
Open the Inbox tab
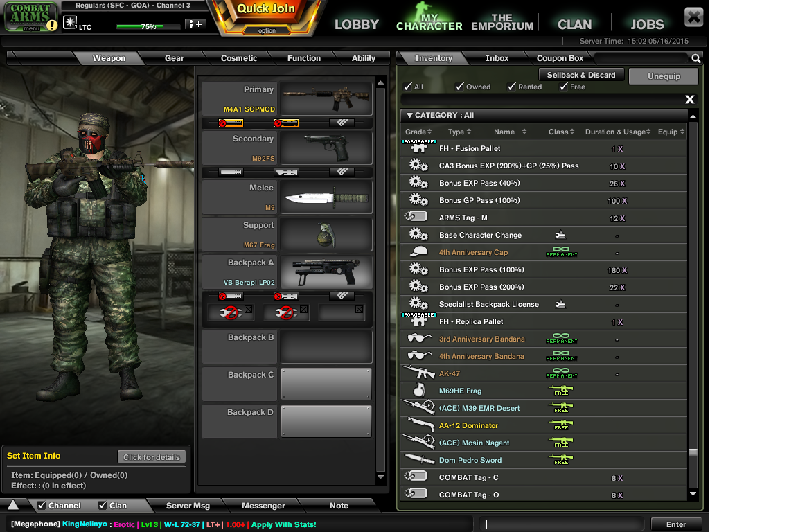tap(497, 58)
